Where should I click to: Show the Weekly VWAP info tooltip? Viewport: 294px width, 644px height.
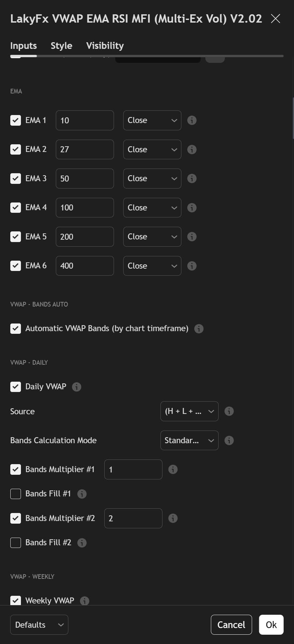85,600
